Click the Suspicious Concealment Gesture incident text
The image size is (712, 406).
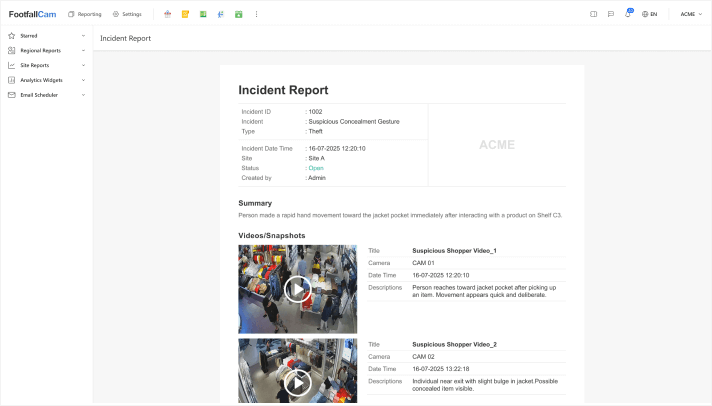pos(354,122)
